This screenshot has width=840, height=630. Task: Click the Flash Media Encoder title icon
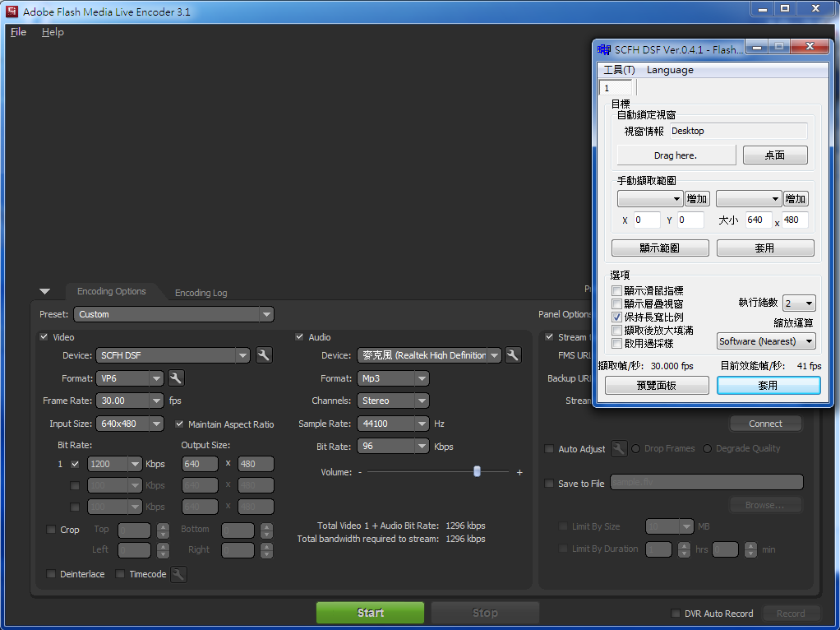tap(12, 12)
